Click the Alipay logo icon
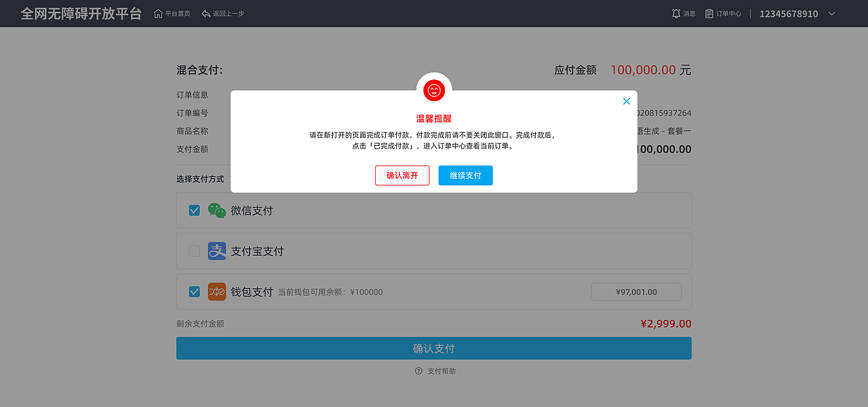Viewport: 868px width, 407px height. point(217,251)
